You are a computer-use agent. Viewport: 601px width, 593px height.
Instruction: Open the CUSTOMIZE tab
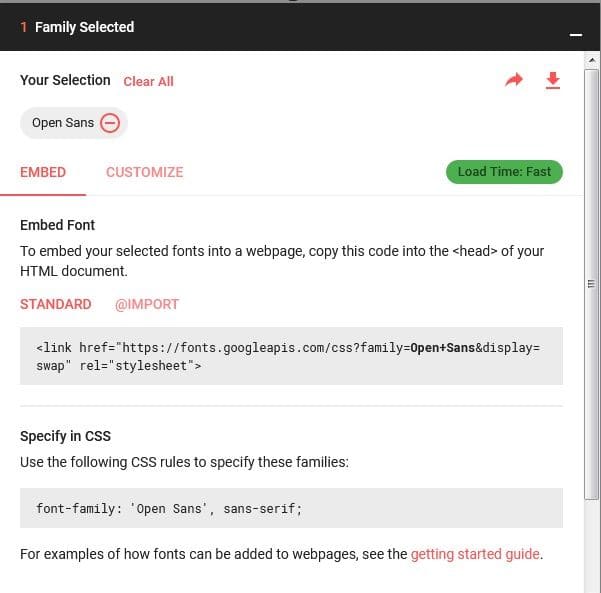[145, 172]
